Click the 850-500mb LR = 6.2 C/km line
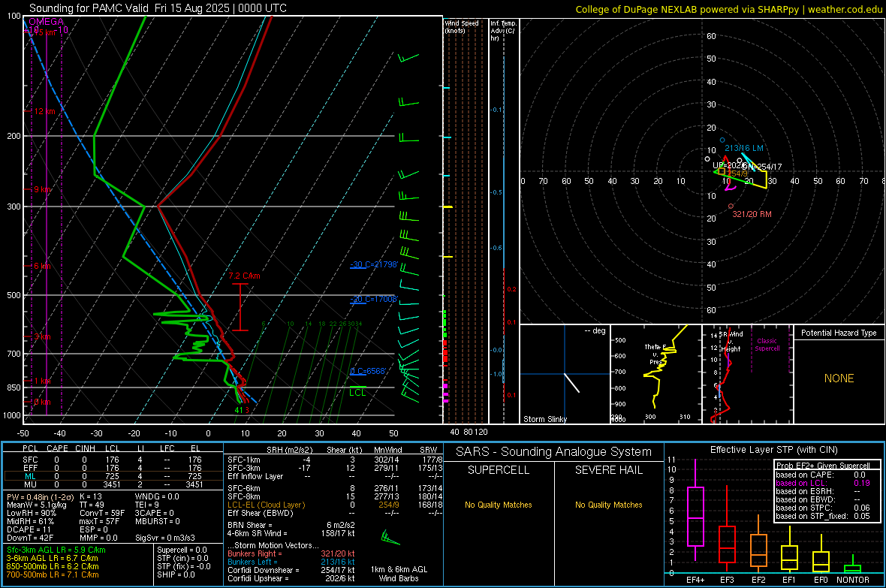Image resolution: width=886 pixels, height=588 pixels. [x=53, y=566]
